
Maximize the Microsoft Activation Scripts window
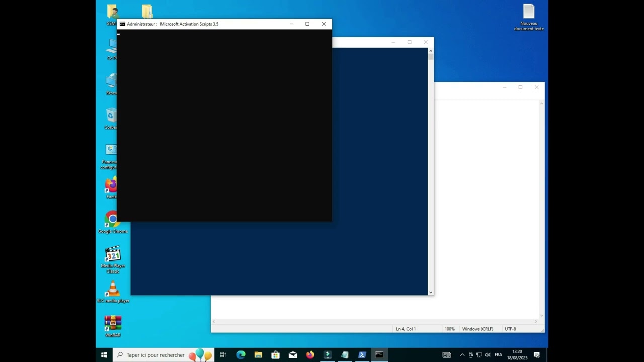tap(307, 24)
